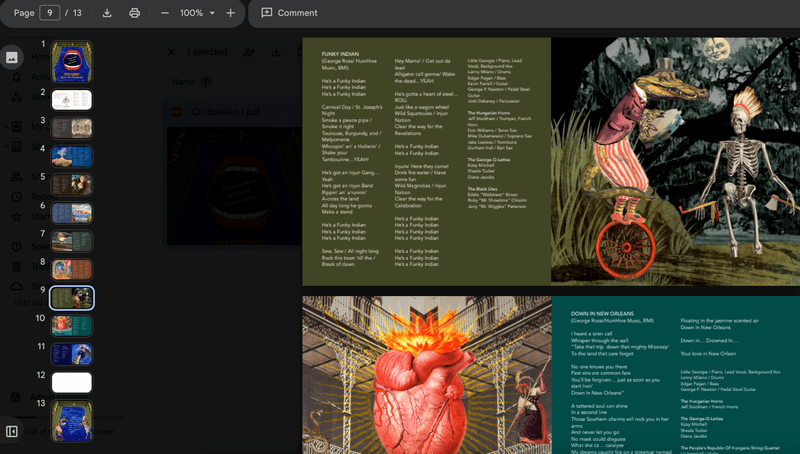800x454 pixels.
Task: Download the PDF from the viewer toolbar
Action: [107, 13]
